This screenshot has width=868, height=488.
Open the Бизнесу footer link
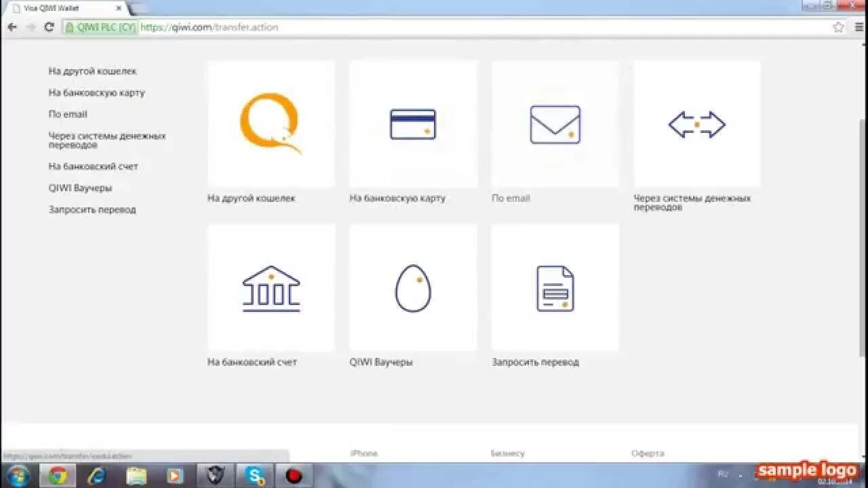pos(507,453)
